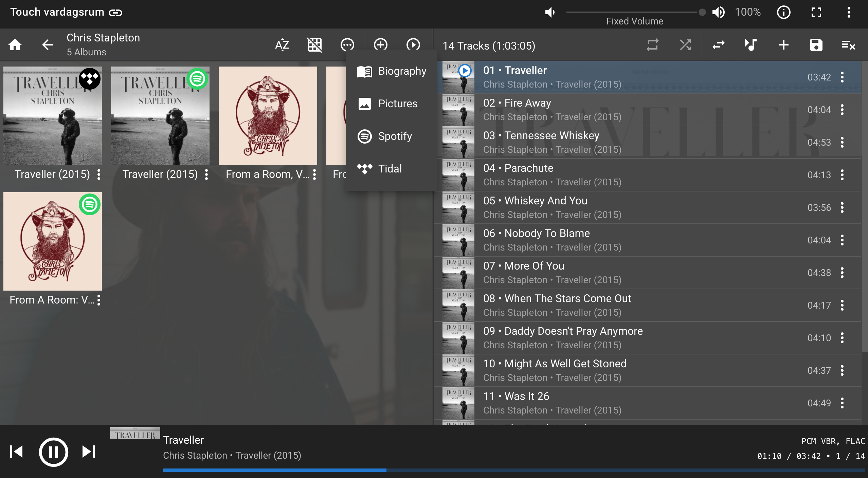868x478 pixels.
Task: Enter fullscreen mode
Action: (x=816, y=12)
